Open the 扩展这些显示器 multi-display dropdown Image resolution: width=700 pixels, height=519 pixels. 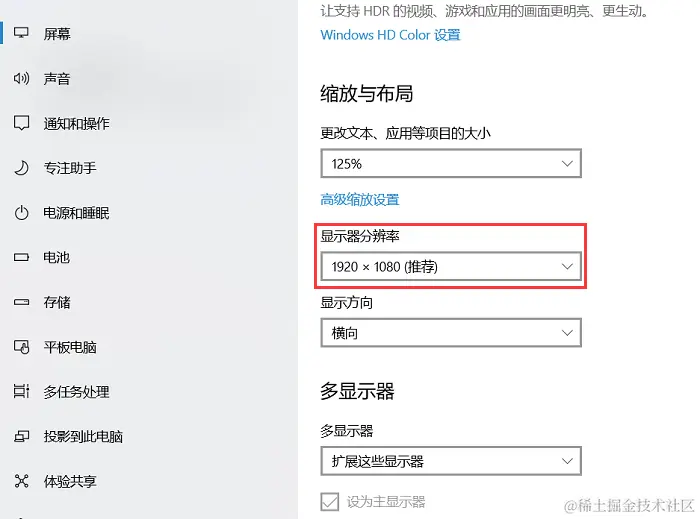(x=451, y=461)
